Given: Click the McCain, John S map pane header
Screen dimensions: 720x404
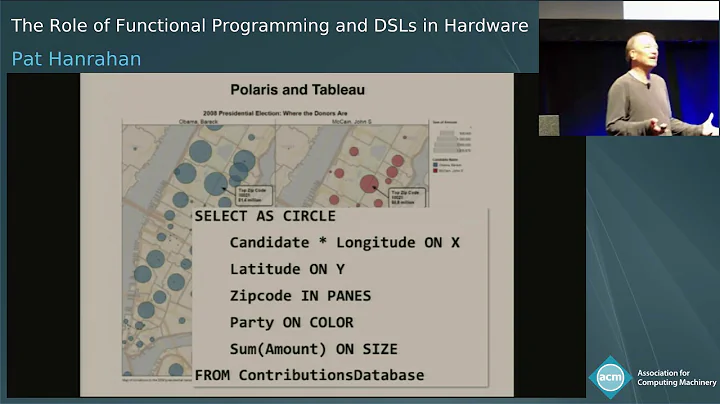Looking at the screenshot, I should (x=352, y=122).
